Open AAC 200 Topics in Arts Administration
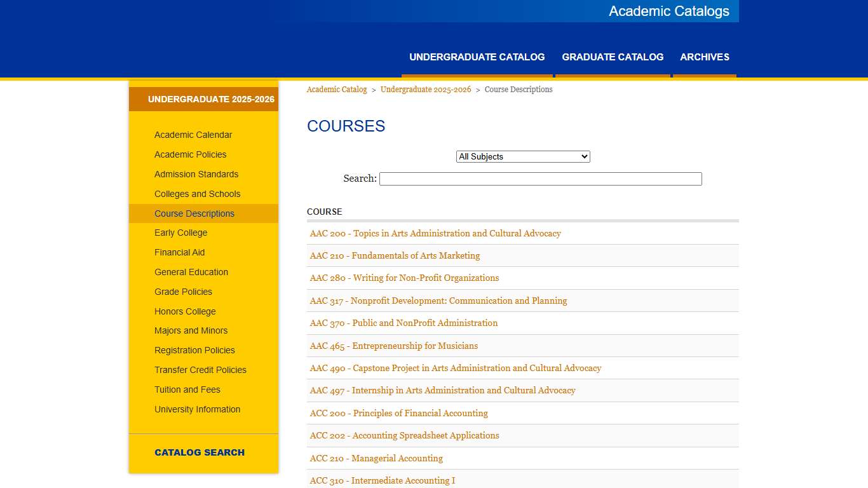The width and height of the screenshot is (868, 488). [x=435, y=233]
